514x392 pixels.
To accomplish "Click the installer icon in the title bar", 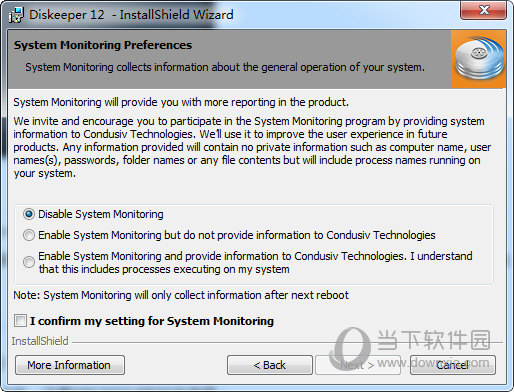I will tap(16, 15).
